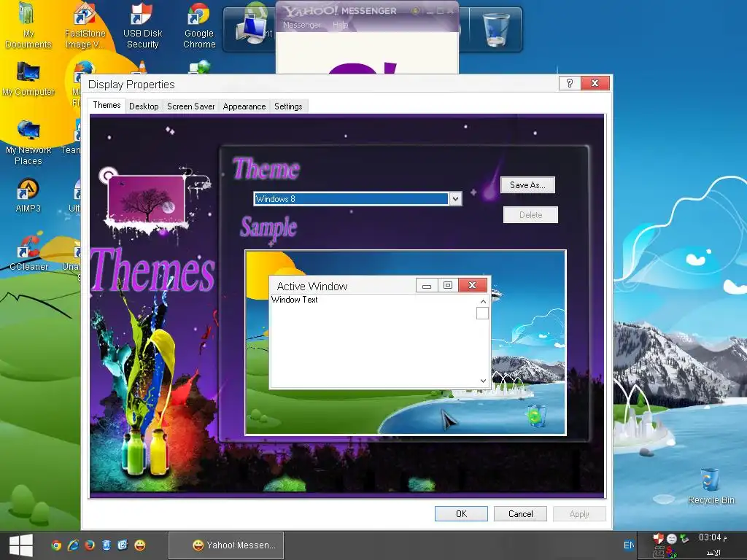Image resolution: width=747 pixels, height=560 pixels.
Task: Click the Delete theme button
Action: point(530,215)
